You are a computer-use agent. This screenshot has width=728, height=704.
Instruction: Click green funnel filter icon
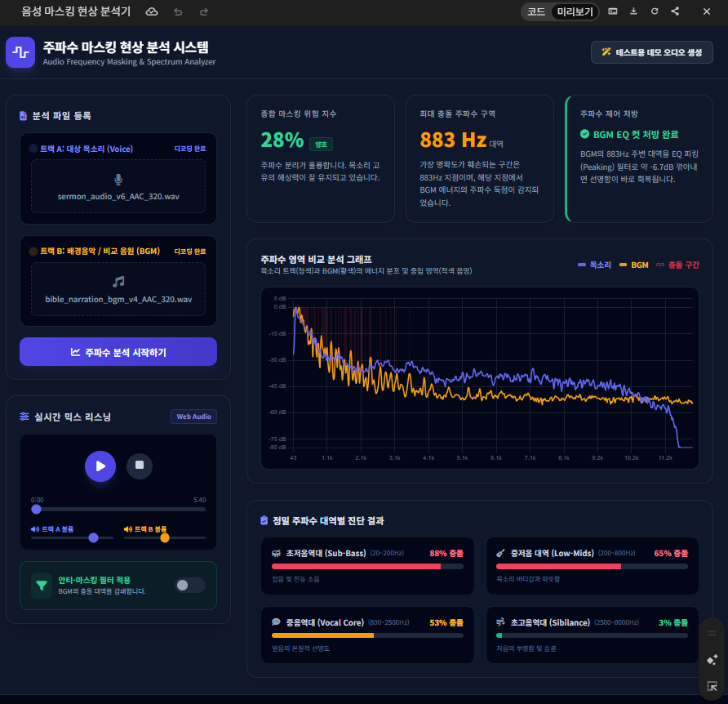tap(42, 586)
